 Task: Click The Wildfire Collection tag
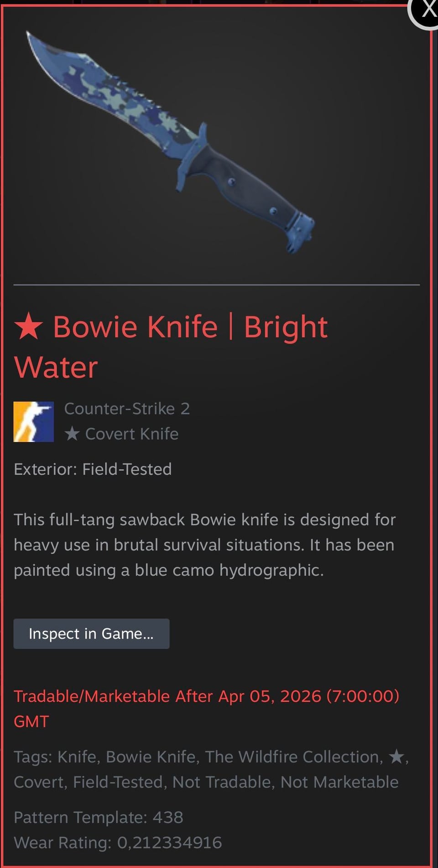pos(292,757)
